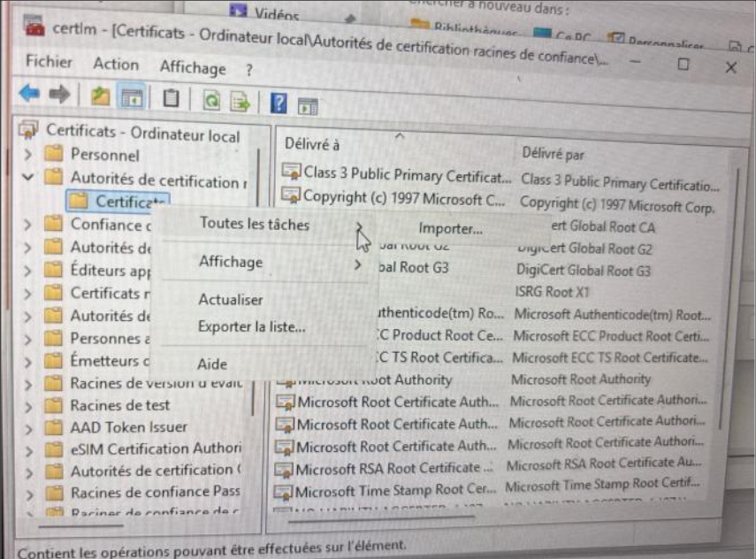Click Exporter la liste... menu entry
Image resolution: width=756 pixels, height=559 pixels.
(252, 326)
